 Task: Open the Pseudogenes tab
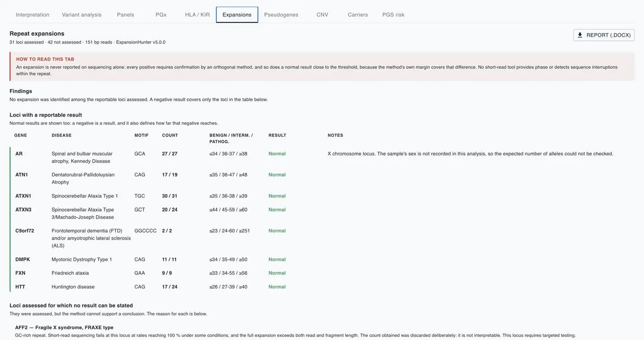[281, 15]
